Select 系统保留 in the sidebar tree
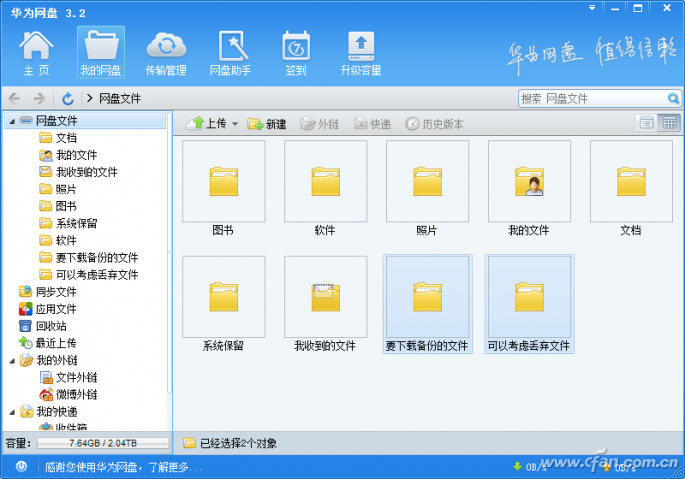The width and height of the screenshot is (685, 479). [68, 223]
